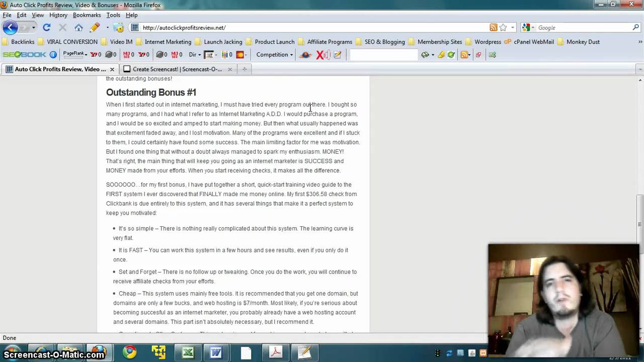The width and height of the screenshot is (644, 362).
Task: Open Adobe PDF reader from the taskbar
Action: [x=275, y=352]
